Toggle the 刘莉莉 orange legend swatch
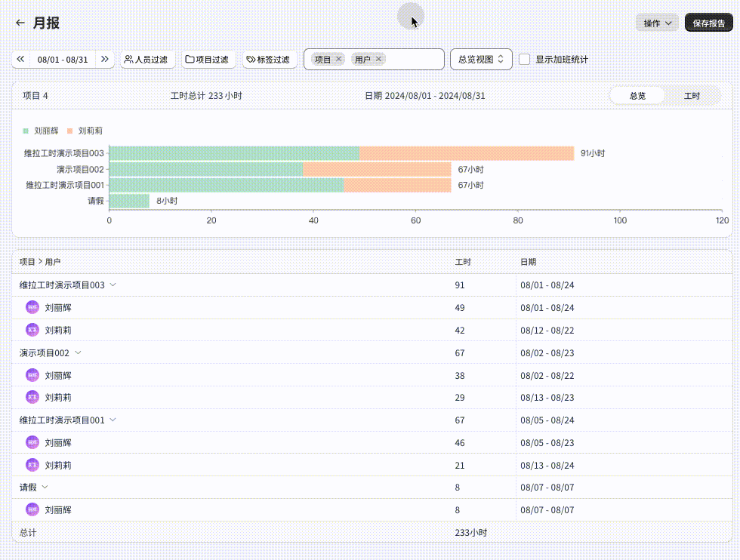This screenshot has width=740, height=560. [x=69, y=131]
